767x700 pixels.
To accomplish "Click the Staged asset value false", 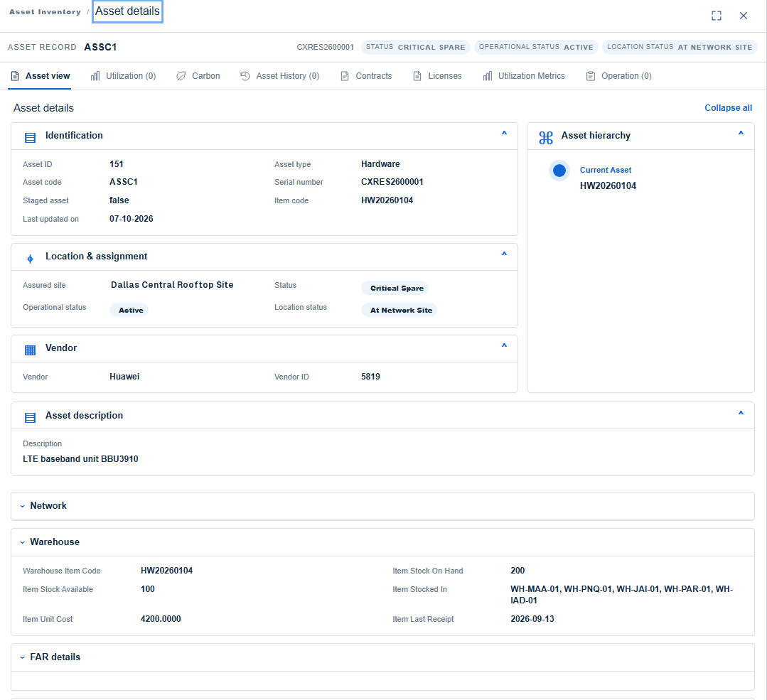I will click(x=119, y=200).
